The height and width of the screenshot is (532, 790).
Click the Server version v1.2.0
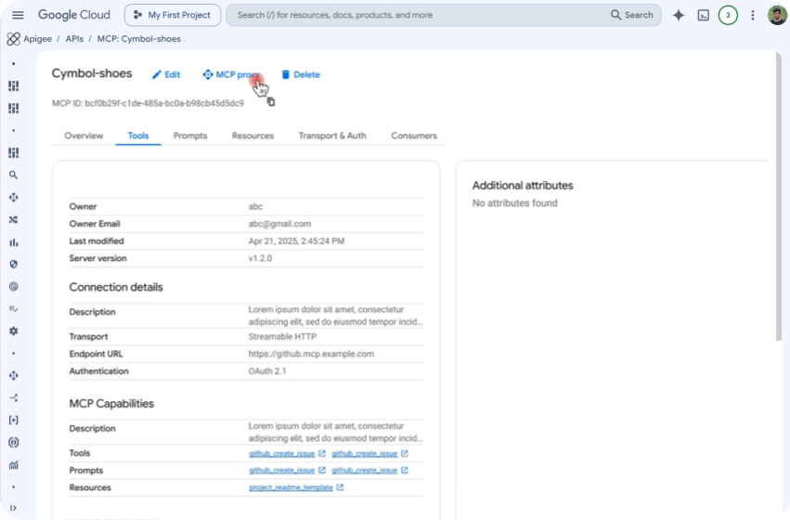pyautogui.click(x=260, y=258)
